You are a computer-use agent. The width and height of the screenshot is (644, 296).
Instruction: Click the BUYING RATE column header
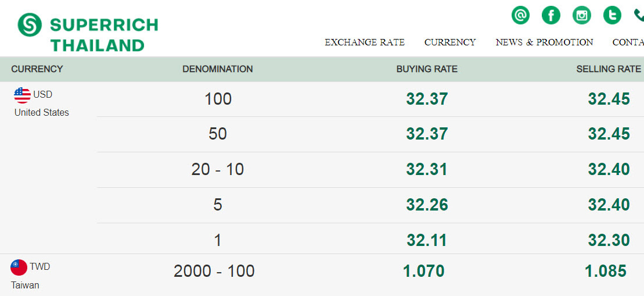427,69
